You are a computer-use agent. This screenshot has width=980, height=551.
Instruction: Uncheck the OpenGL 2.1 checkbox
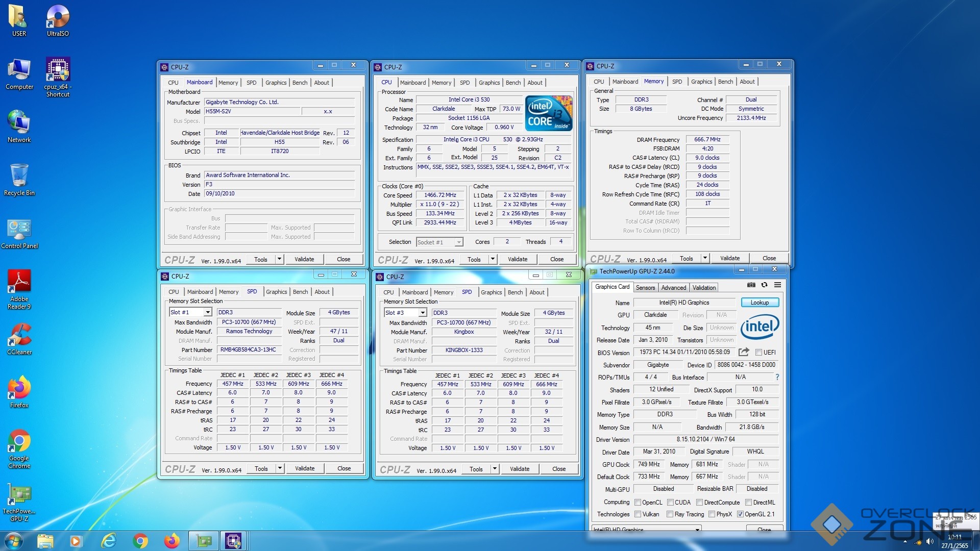(740, 514)
